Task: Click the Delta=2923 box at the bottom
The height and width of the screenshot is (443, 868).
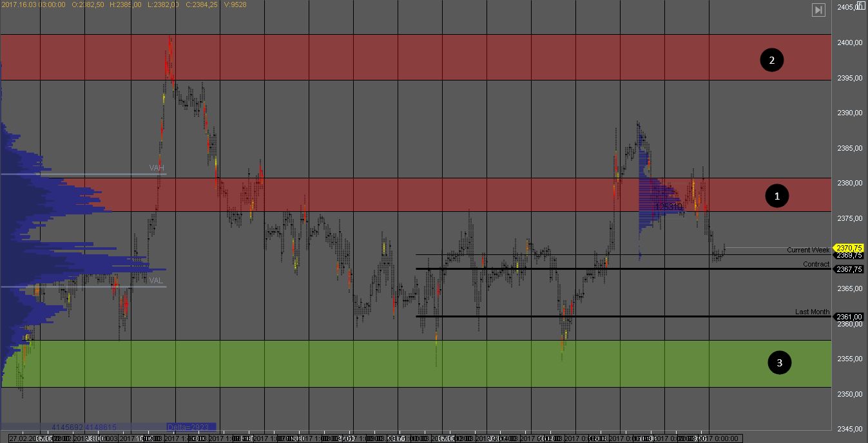Action: tap(191, 426)
